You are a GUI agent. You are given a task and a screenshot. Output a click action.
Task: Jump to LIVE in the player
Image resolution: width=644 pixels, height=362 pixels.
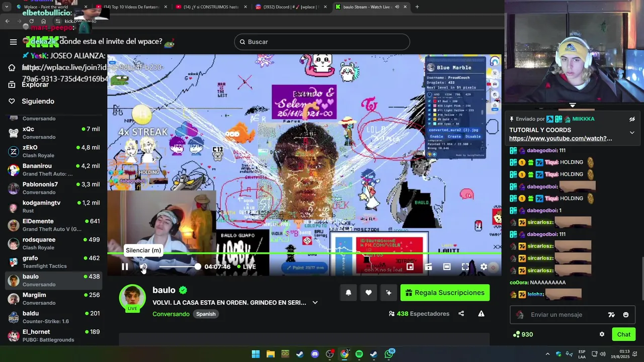(246, 266)
